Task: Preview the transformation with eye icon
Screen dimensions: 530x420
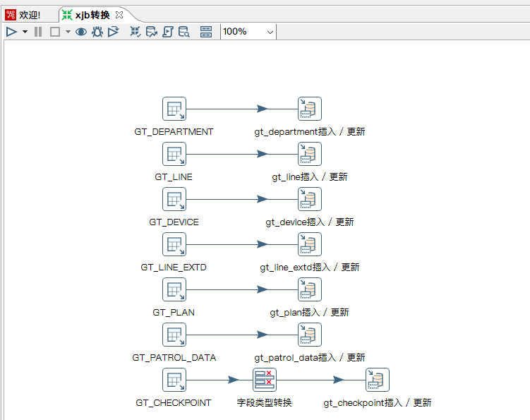Action: [81, 32]
